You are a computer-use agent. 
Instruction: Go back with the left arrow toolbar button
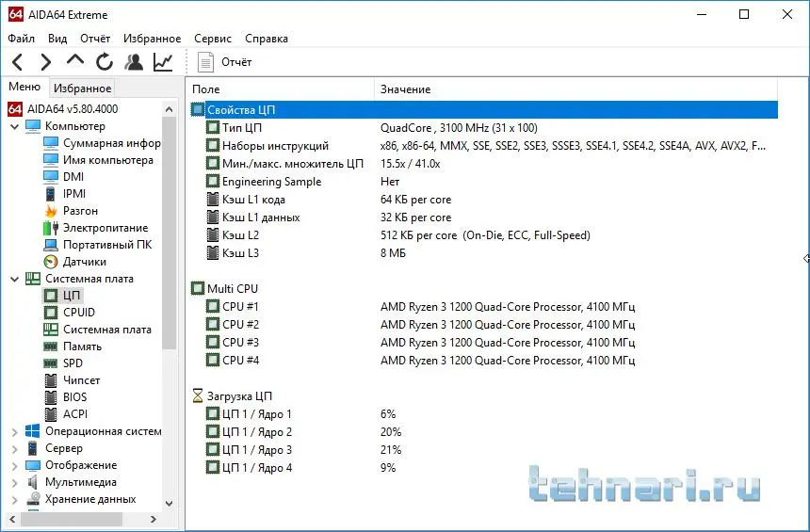coord(17,62)
